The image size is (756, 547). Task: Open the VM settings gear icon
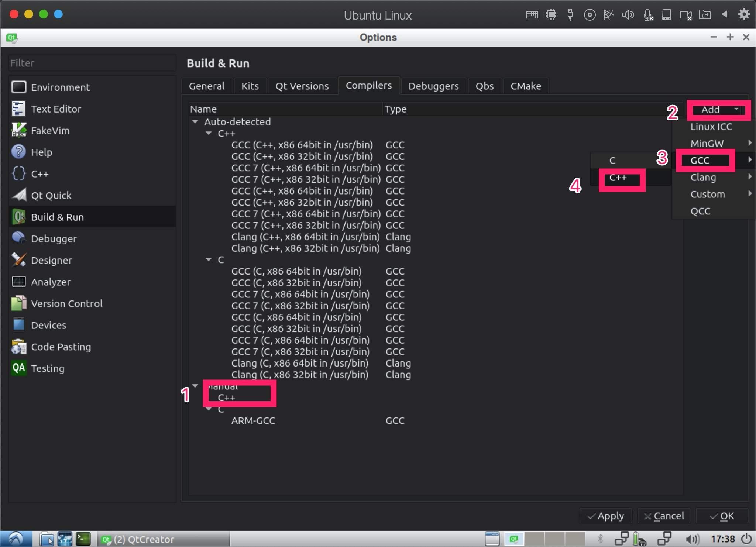(x=744, y=14)
